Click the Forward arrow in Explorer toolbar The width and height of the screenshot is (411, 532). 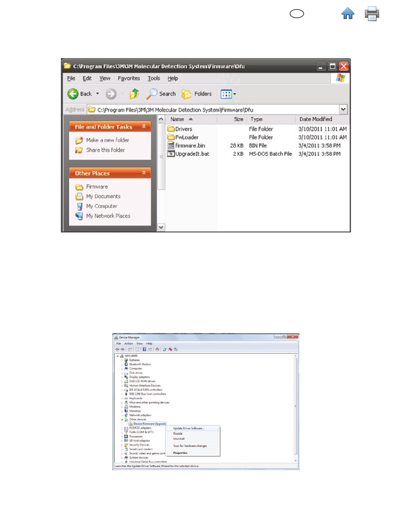point(111,94)
